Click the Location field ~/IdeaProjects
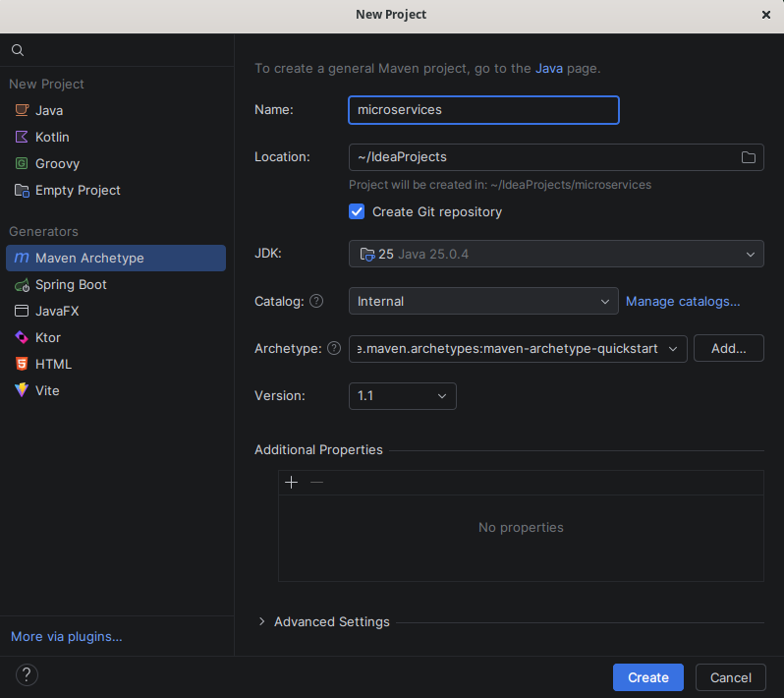 [556, 157]
